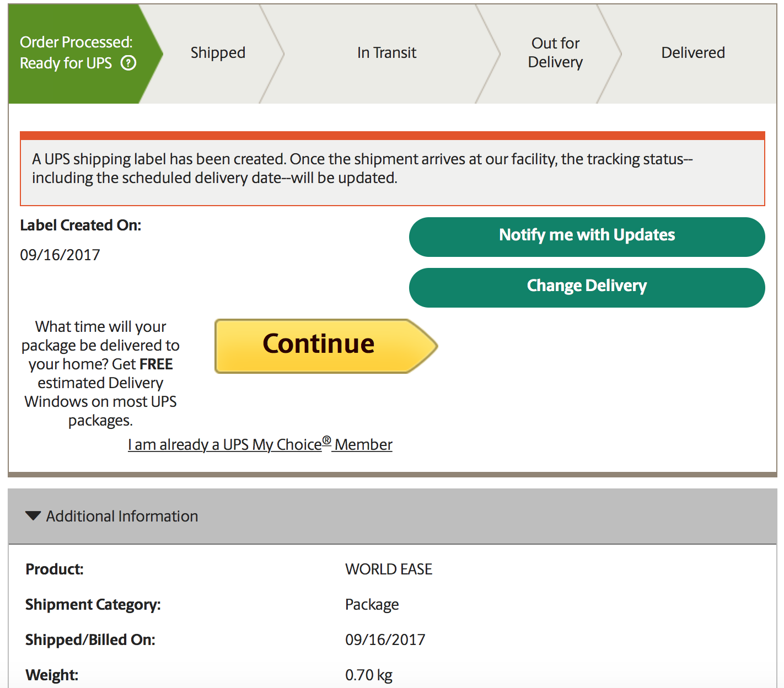This screenshot has width=784, height=688.
Task: Select the Delivered progress step
Action: click(x=693, y=53)
